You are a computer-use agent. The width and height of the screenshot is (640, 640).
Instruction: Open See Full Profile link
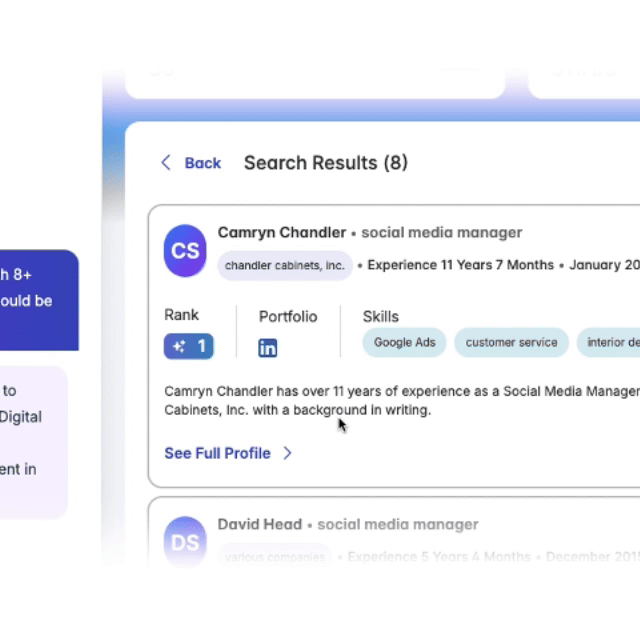[218, 453]
